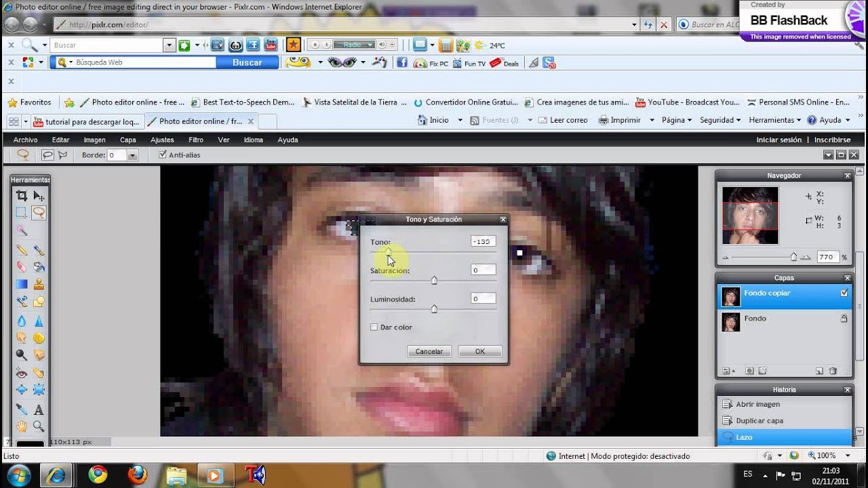This screenshot has width=868, height=488.
Task: Select the Clone Stamp tool
Action: [39, 285]
